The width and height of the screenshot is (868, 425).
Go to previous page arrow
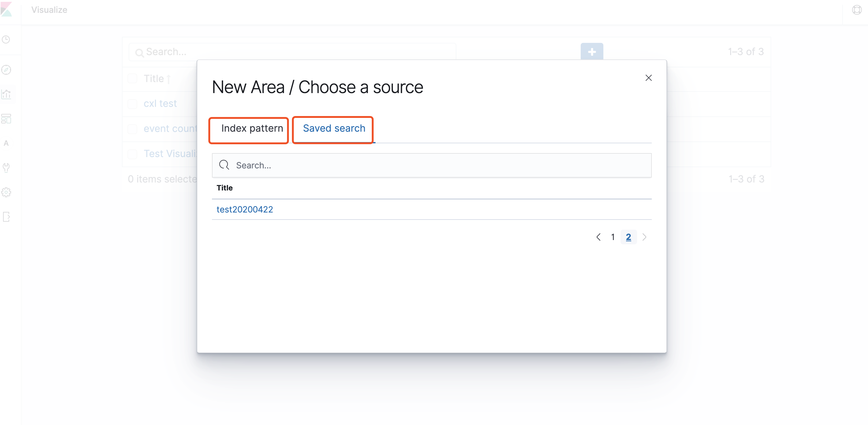598,237
